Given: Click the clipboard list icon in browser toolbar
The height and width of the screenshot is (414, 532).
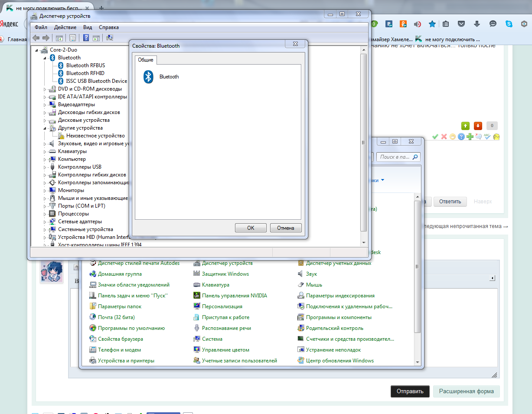Looking at the screenshot, I should tap(446, 24).
